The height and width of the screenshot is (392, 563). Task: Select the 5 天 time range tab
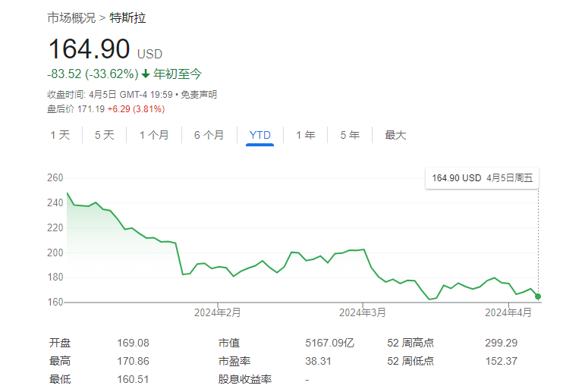click(105, 135)
